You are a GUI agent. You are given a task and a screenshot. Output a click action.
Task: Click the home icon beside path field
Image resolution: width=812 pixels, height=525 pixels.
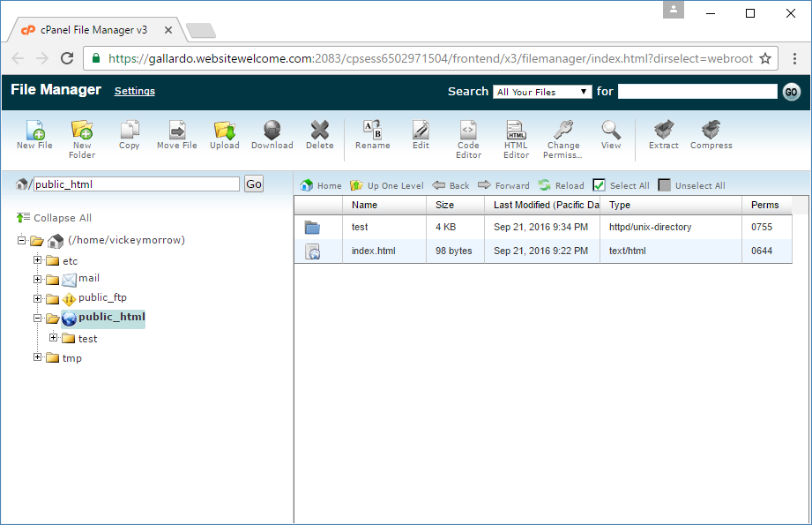point(22,184)
